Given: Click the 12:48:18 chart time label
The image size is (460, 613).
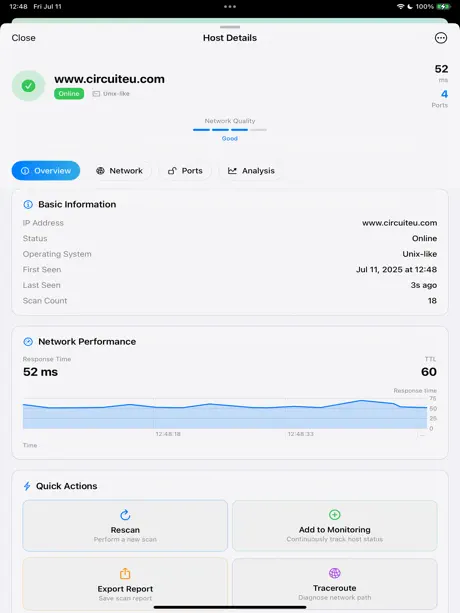Looking at the screenshot, I should [168, 434].
